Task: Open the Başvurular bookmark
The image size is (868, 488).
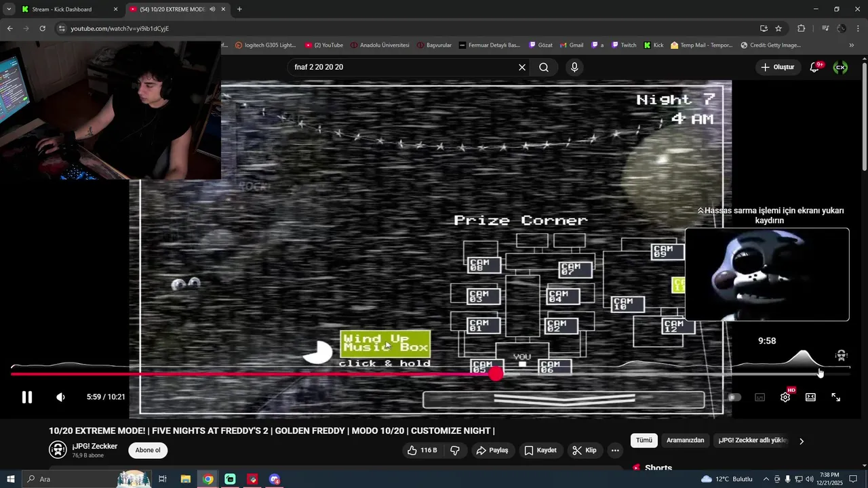Action: (434, 45)
